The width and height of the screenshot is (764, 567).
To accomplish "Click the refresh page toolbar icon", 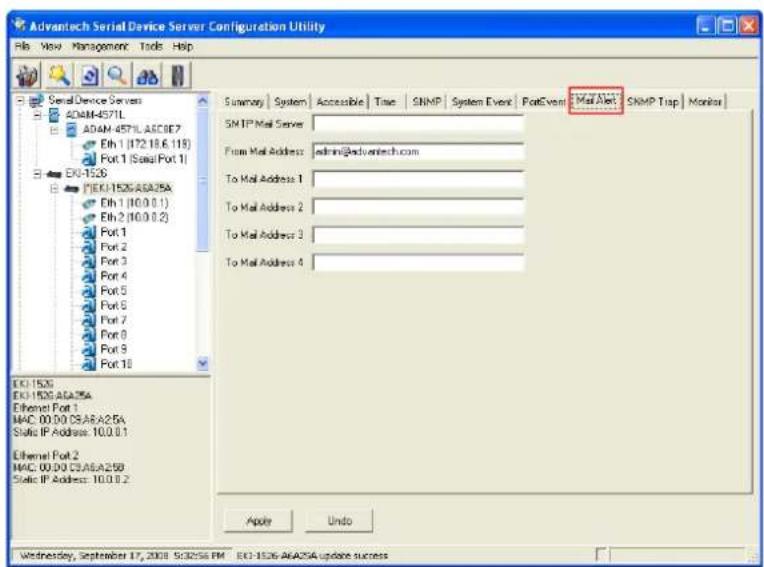I will click(x=90, y=76).
